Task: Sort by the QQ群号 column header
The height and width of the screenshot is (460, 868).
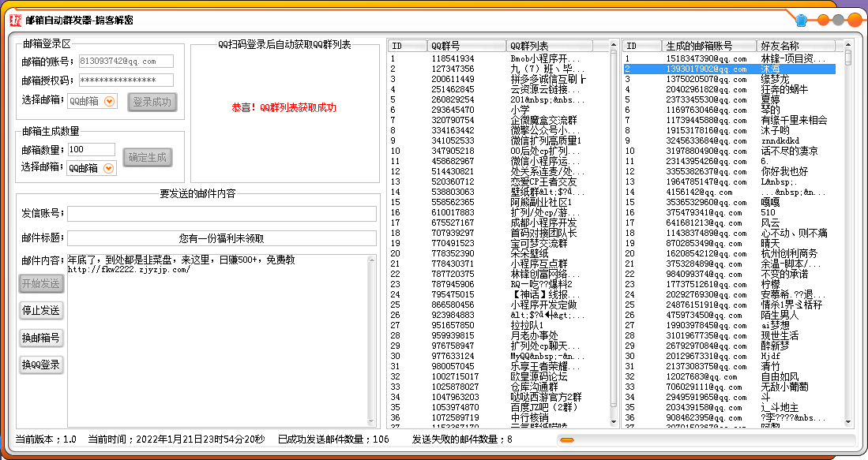Action: click(x=467, y=46)
